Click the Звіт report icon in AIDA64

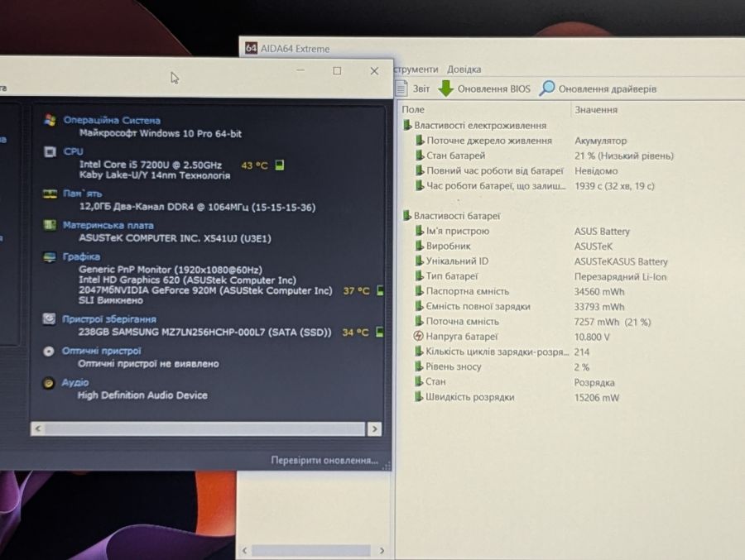pos(401,89)
